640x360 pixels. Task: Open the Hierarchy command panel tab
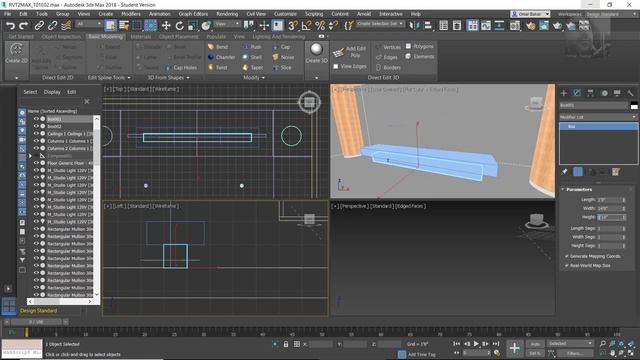[590, 93]
